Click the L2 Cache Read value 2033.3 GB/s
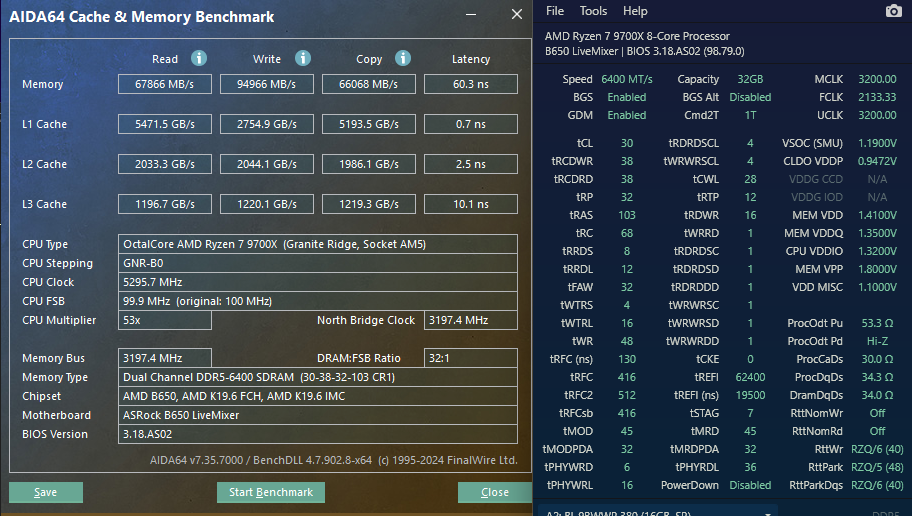Viewport: 912px width, 516px height. coord(165,165)
